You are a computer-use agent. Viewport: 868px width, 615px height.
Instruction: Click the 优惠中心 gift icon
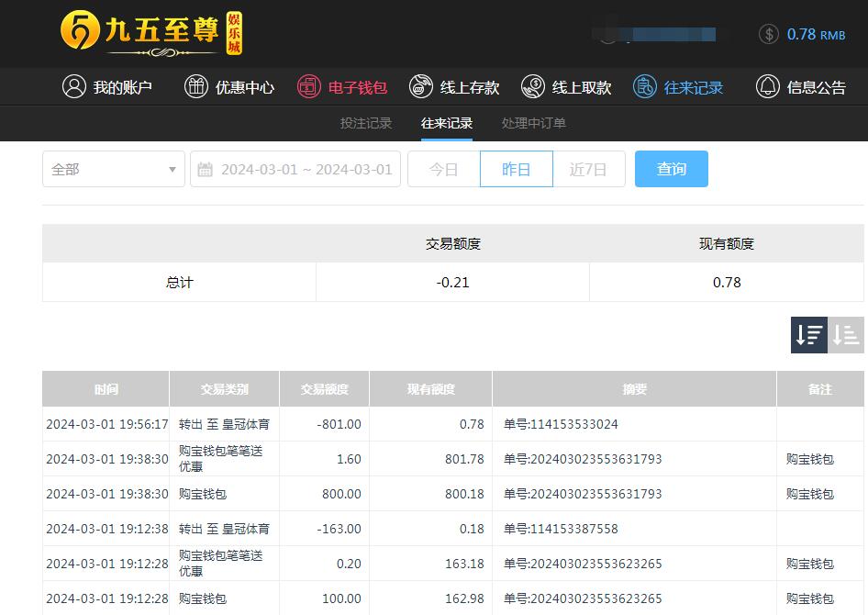196,87
